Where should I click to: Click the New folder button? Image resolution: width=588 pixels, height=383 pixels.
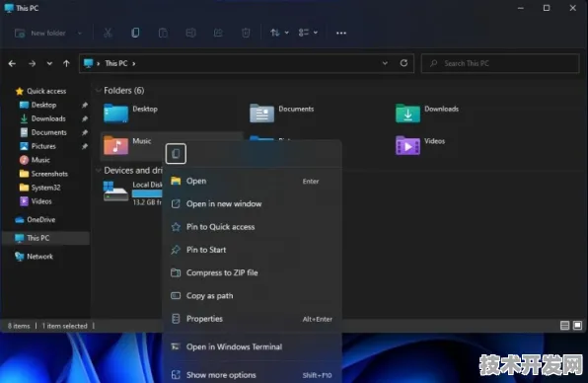(40, 33)
